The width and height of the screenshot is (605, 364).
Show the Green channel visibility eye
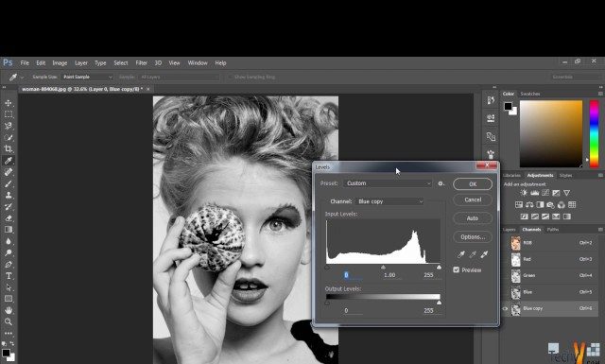pos(505,275)
